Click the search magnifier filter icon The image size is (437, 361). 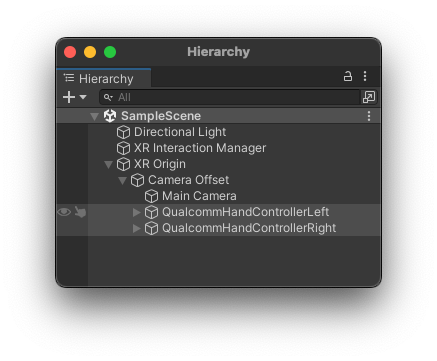coord(108,97)
